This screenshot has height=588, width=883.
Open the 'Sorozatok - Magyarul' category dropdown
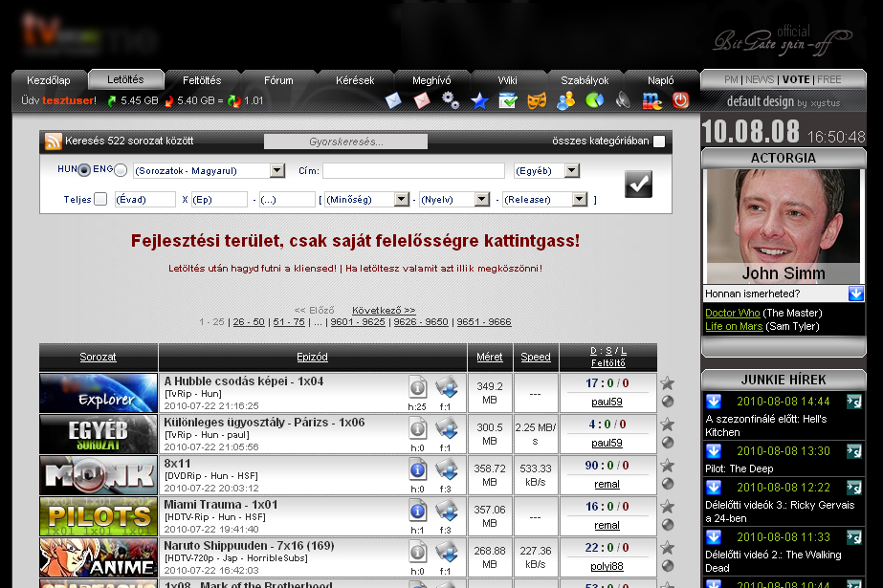(276, 171)
